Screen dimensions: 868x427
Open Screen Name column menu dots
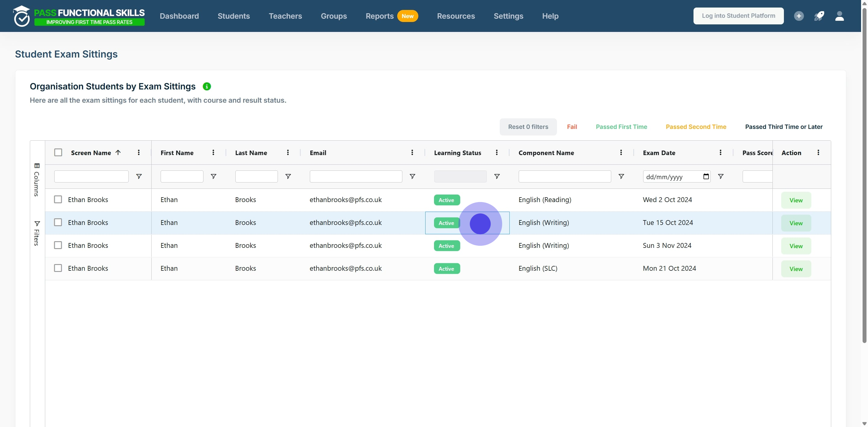(x=139, y=153)
